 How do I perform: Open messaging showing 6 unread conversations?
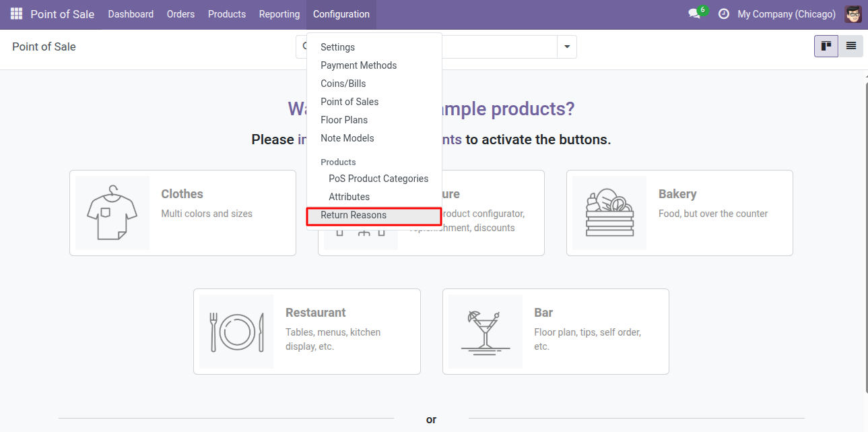click(x=694, y=13)
